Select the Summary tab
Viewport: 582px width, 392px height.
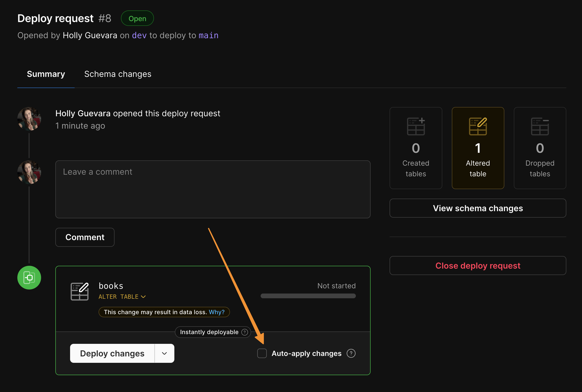(x=46, y=74)
